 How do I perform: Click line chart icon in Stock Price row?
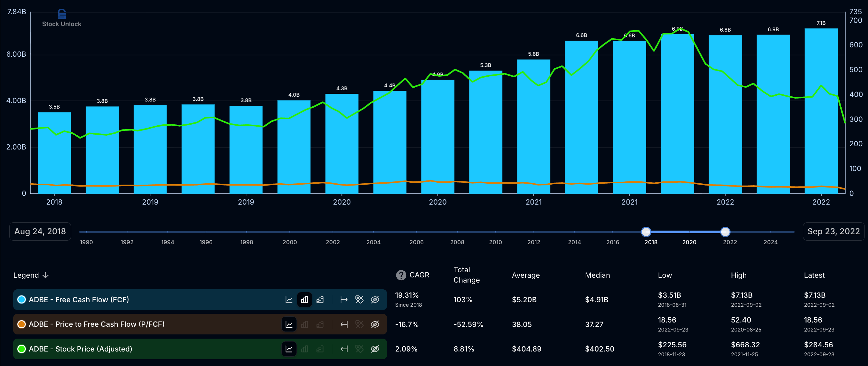289,349
